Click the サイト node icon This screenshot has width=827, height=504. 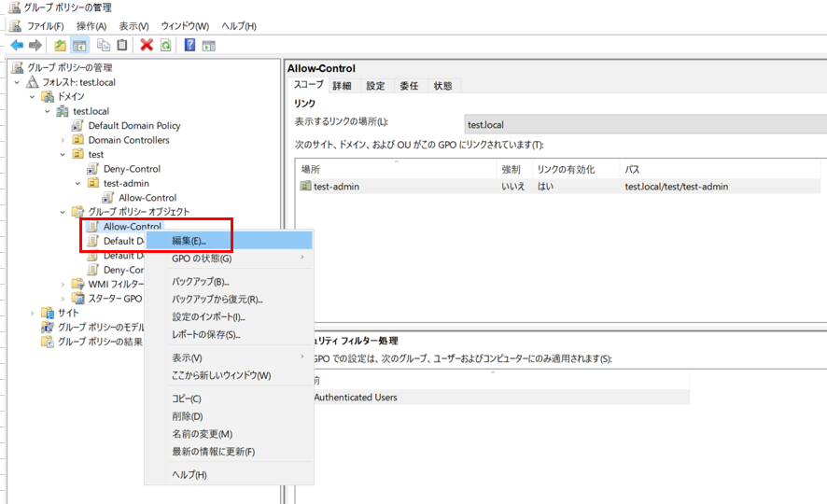point(48,313)
